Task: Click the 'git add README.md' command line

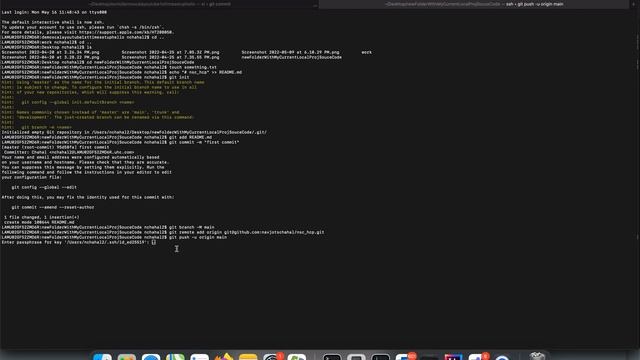Action: [107, 137]
